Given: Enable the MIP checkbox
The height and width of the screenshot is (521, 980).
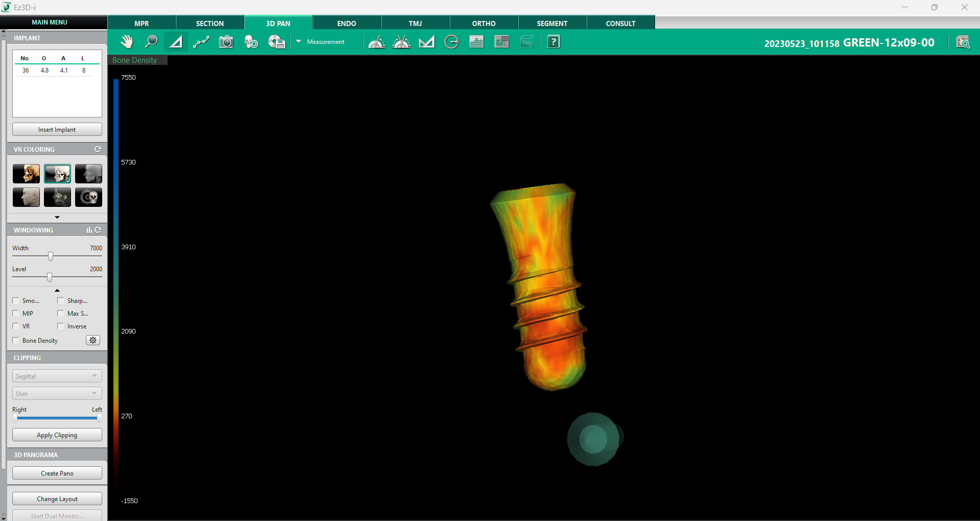Looking at the screenshot, I should [16, 314].
